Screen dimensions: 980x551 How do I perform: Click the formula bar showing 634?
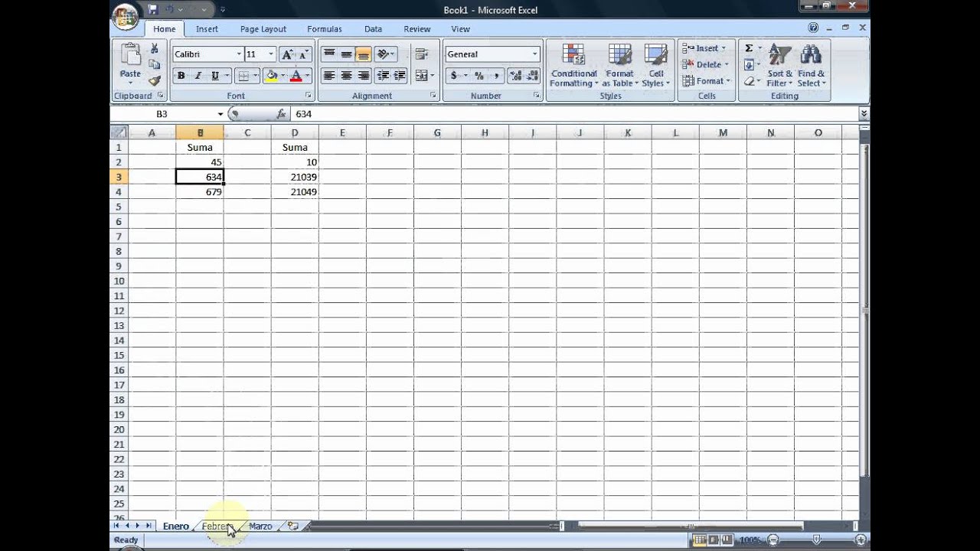pos(574,114)
